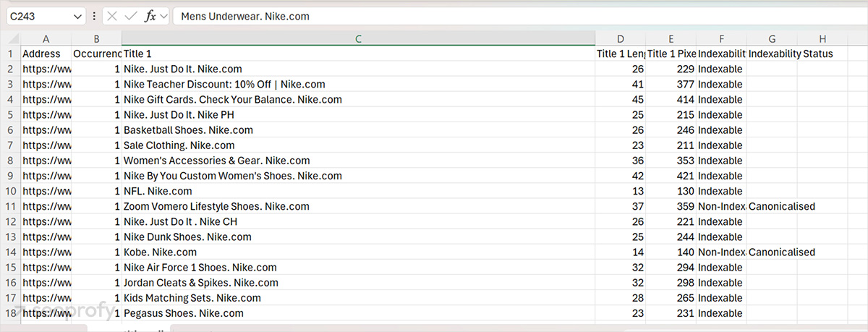This screenshot has height=332, width=868.
Task: Click cell Basketball Shoes. Nike.com
Action: click(358, 130)
